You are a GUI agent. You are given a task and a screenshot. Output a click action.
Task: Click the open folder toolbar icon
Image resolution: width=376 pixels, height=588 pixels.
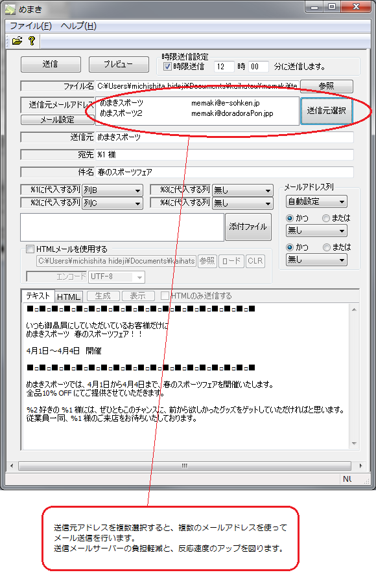[17, 41]
